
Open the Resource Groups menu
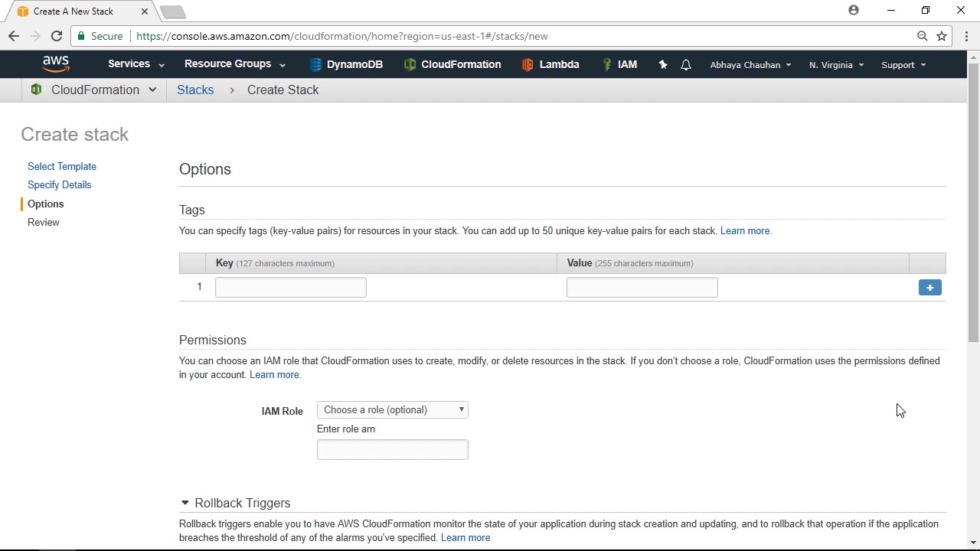click(235, 64)
